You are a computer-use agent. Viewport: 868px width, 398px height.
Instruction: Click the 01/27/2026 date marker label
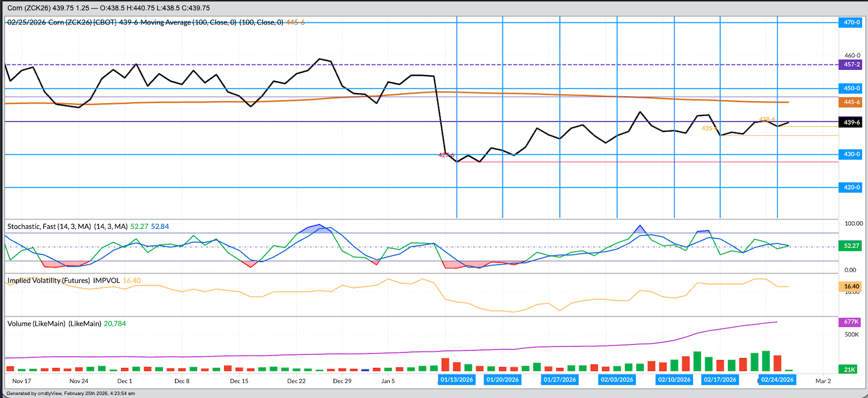560,380
